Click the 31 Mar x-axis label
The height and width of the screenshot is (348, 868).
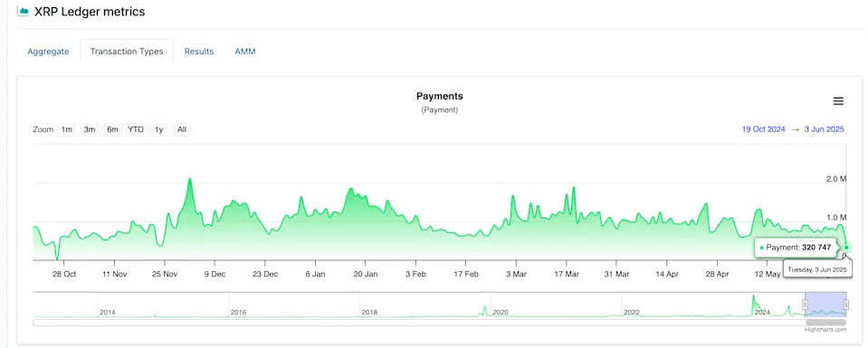click(616, 274)
